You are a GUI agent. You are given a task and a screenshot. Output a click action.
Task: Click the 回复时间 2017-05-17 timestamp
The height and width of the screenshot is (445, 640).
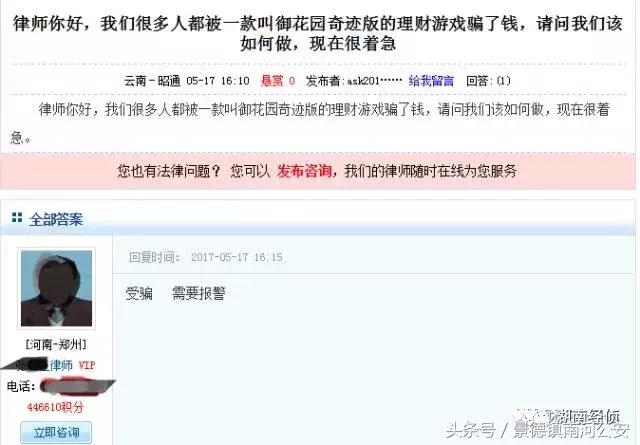coord(206,257)
